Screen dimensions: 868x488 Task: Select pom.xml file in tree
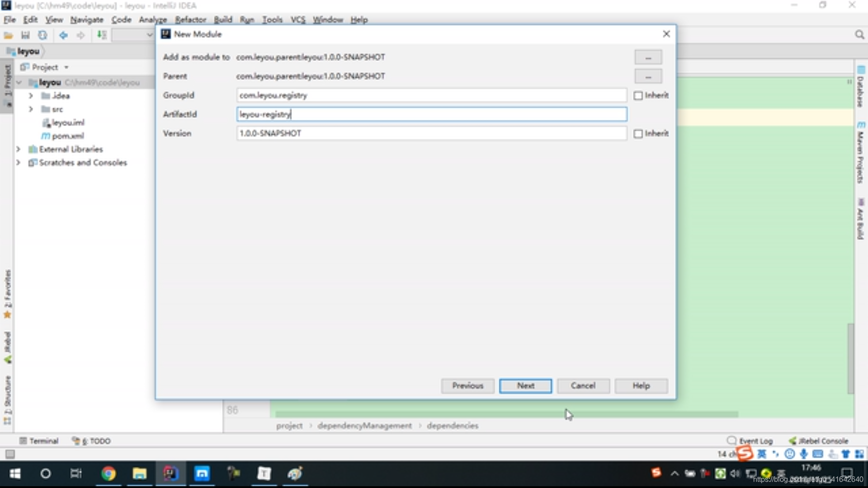pos(63,136)
